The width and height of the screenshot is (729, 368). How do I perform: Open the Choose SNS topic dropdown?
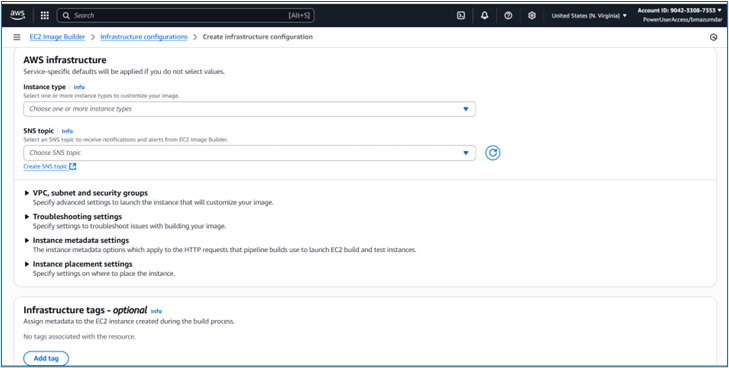click(x=249, y=153)
